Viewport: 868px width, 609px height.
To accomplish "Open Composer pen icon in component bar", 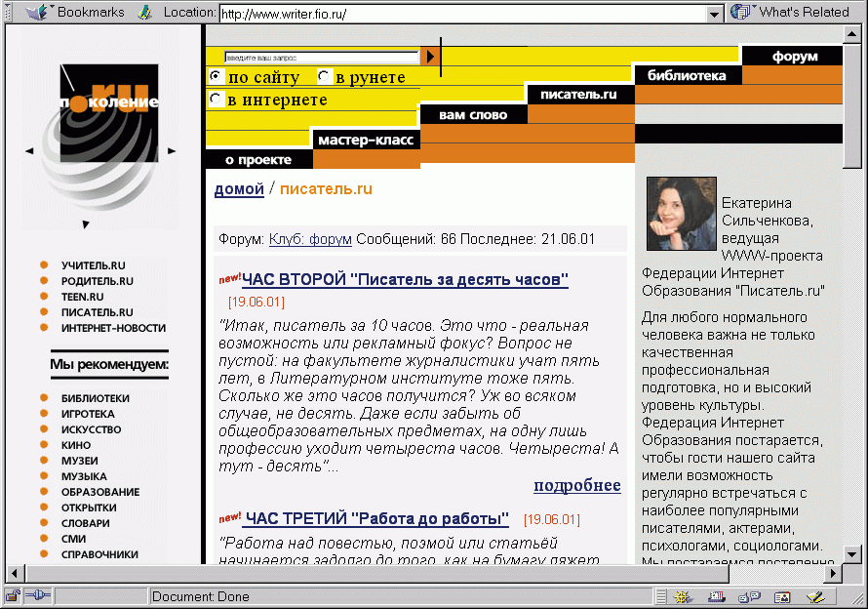I will click(x=815, y=596).
